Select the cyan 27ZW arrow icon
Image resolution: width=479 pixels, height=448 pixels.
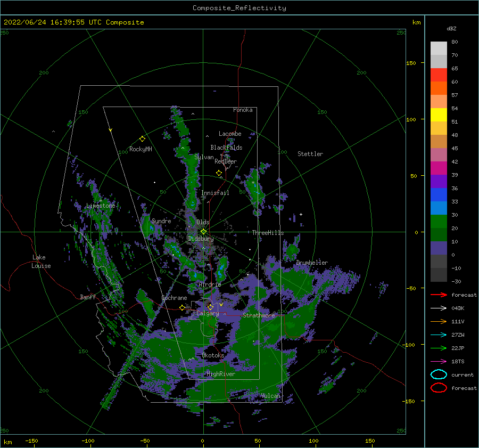click(x=439, y=335)
